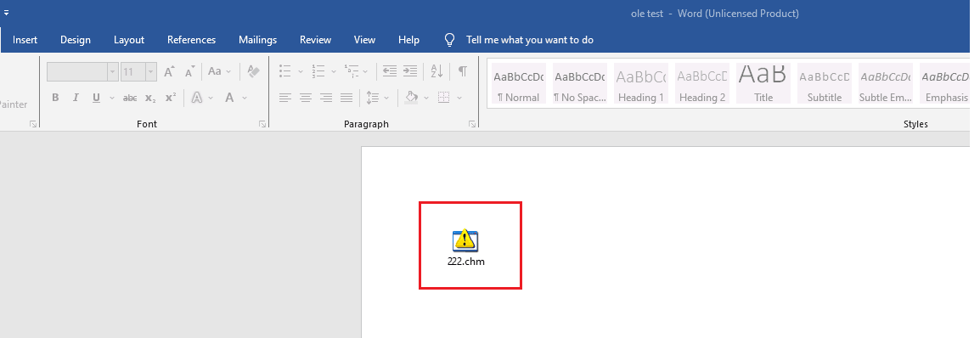Click the Increase Indent icon

(x=410, y=71)
